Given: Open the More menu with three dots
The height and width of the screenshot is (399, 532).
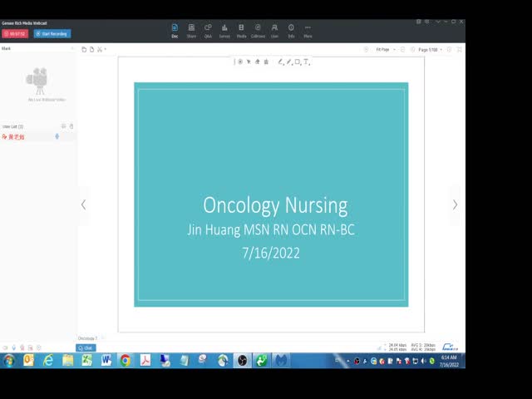Looking at the screenshot, I should click(x=308, y=31).
